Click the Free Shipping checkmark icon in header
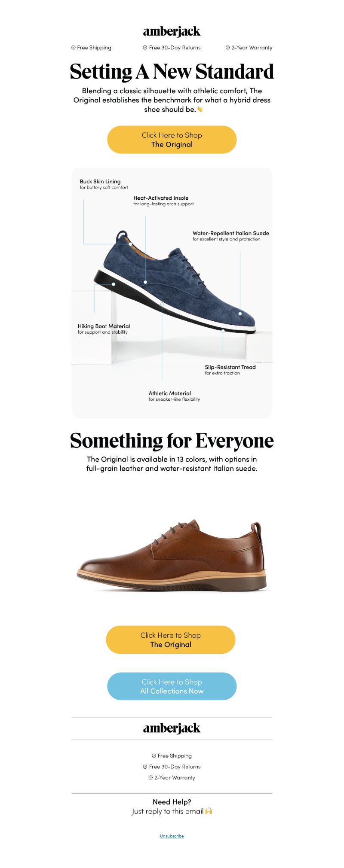Screen dimensions: 344x868 [73, 48]
